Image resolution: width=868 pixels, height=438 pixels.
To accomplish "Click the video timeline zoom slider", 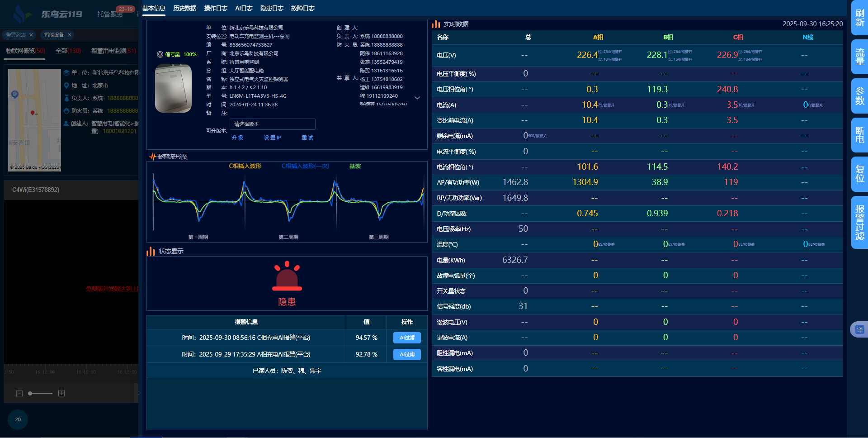I will 40,393.
